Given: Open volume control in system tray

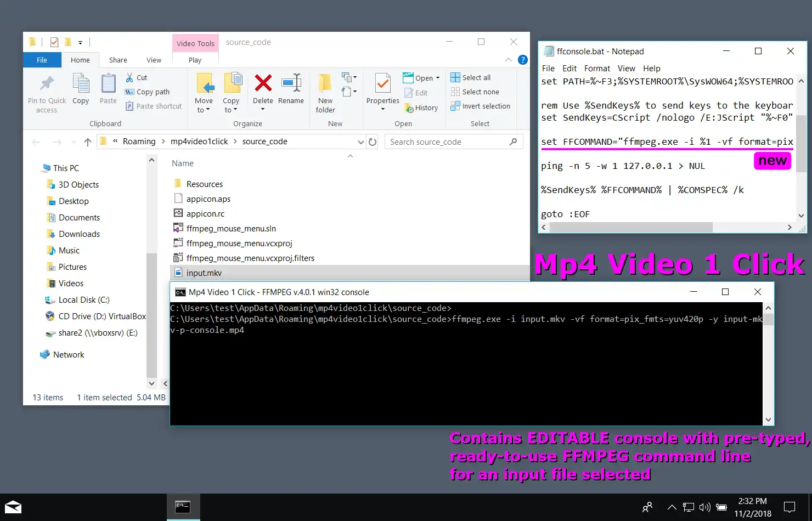Looking at the screenshot, I should tap(705, 507).
